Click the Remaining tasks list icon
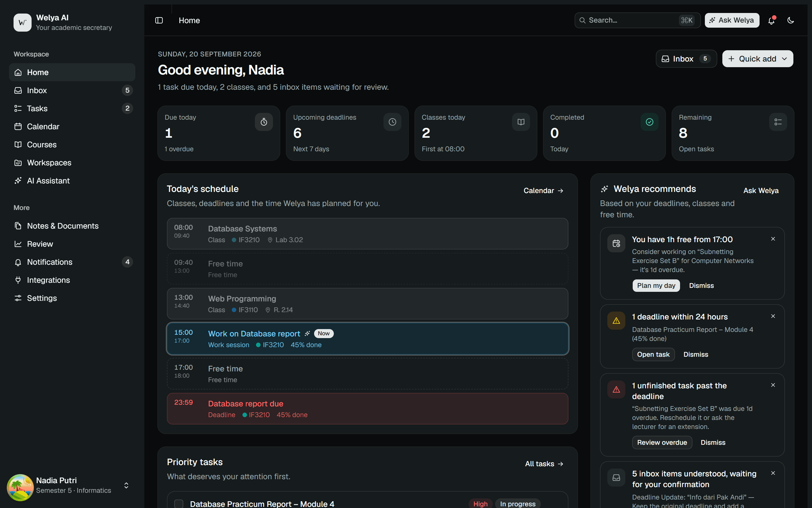The image size is (812, 508). coord(778,122)
